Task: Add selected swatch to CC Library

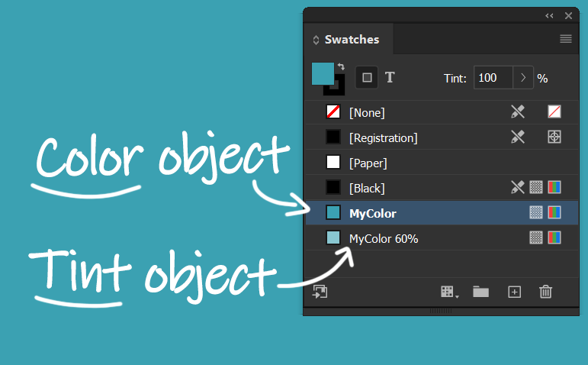Action: click(x=320, y=292)
